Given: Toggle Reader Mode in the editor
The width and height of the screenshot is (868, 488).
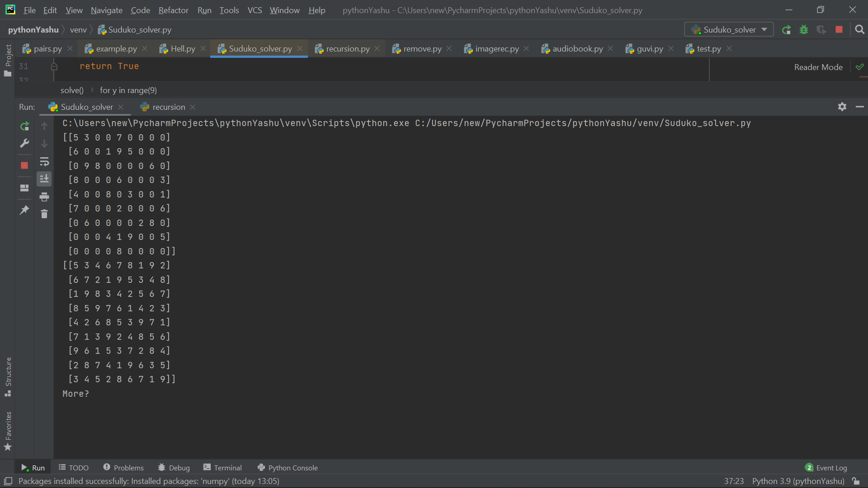Looking at the screenshot, I should tap(818, 67).
